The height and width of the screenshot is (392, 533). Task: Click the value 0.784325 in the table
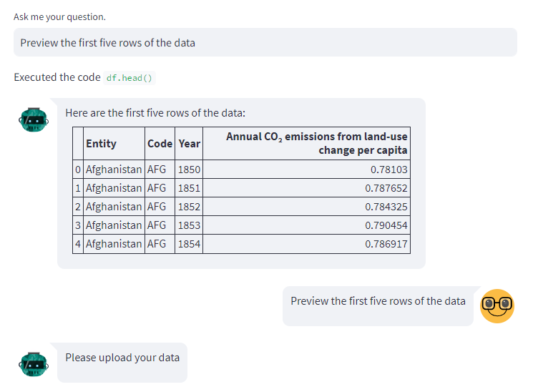coord(386,207)
